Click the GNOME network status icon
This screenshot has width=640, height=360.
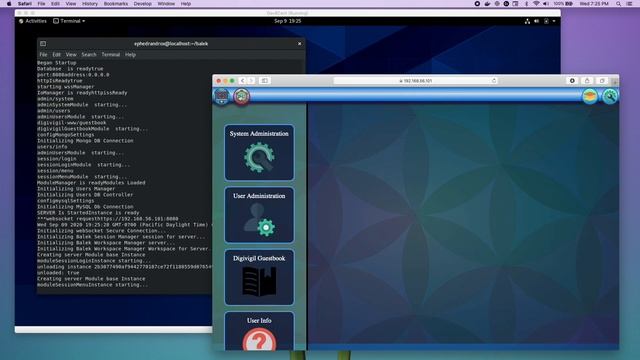(x=527, y=21)
